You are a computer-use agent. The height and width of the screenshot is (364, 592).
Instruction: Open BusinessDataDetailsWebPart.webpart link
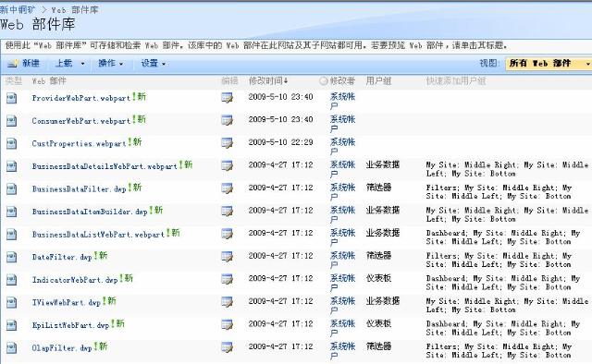pos(105,166)
